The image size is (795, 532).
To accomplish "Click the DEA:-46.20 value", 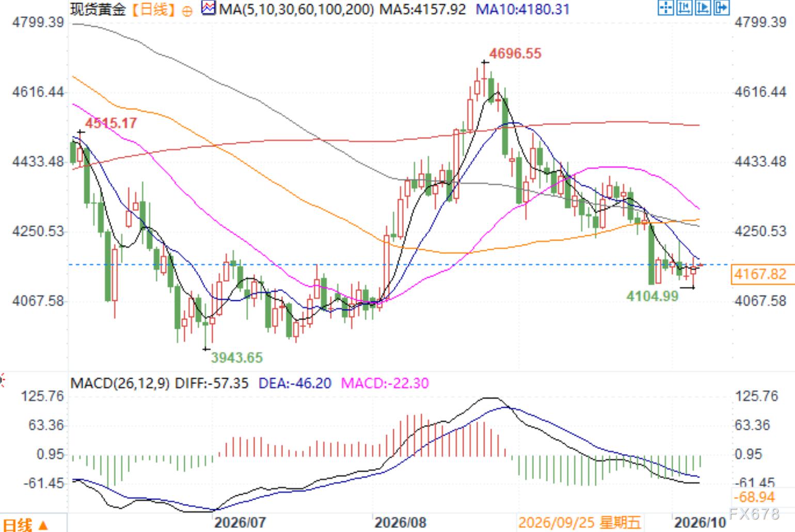I will point(295,383).
